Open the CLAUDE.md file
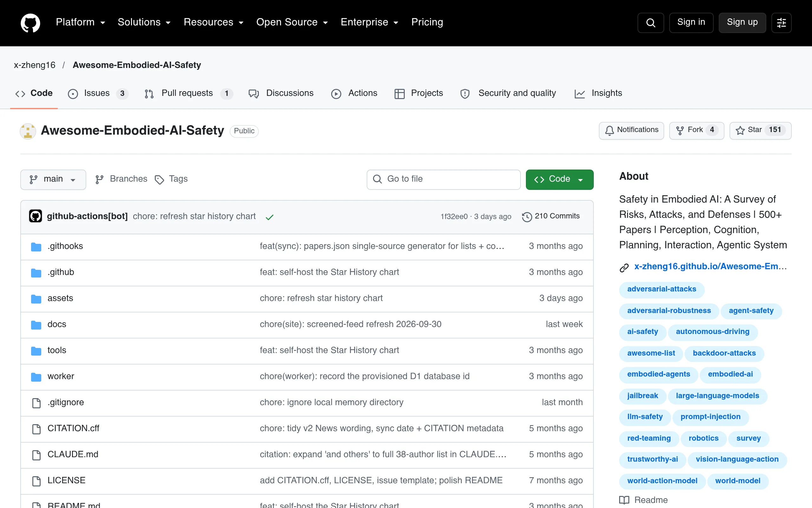The width and height of the screenshot is (812, 508). (x=73, y=455)
